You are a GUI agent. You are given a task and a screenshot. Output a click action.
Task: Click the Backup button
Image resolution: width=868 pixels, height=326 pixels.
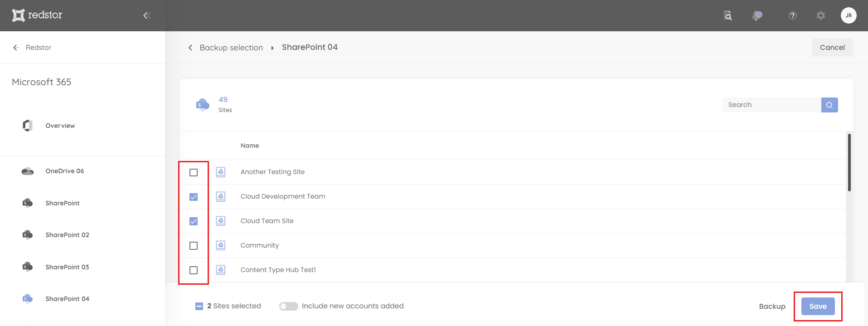(x=772, y=306)
